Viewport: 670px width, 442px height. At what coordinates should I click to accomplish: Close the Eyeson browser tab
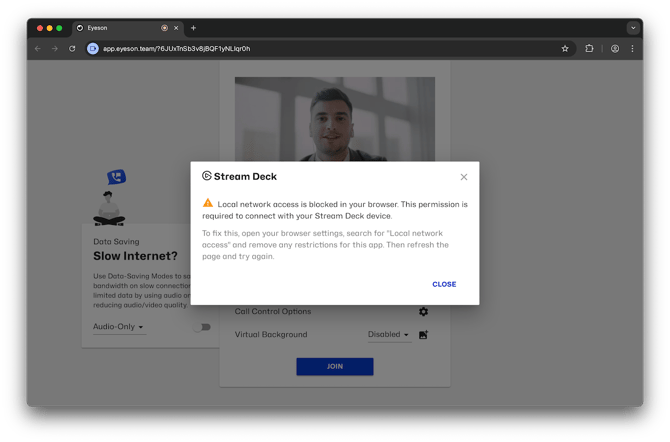coord(176,28)
